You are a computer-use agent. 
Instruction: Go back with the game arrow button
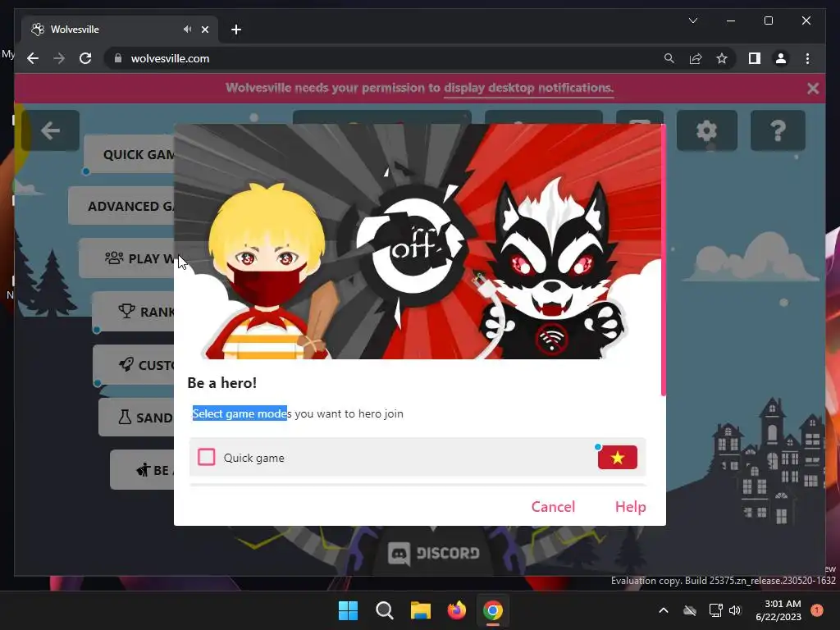coord(50,130)
